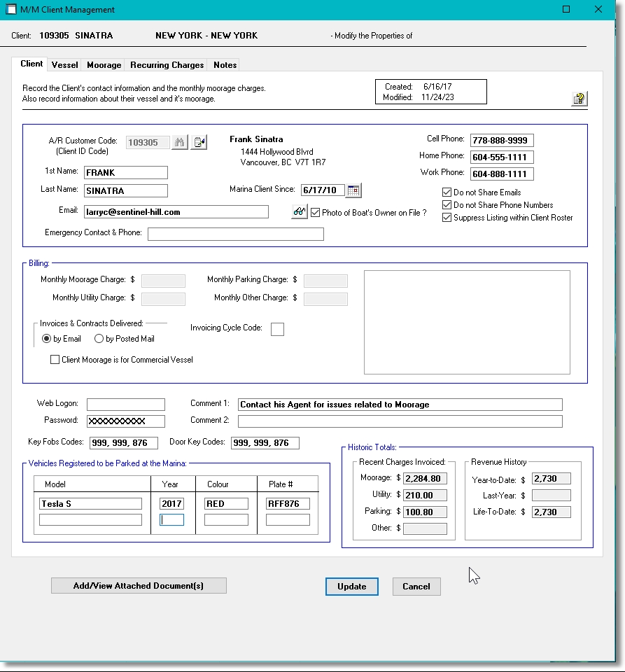
Task: Click the Invoicing Cycle Code box
Action: click(277, 328)
